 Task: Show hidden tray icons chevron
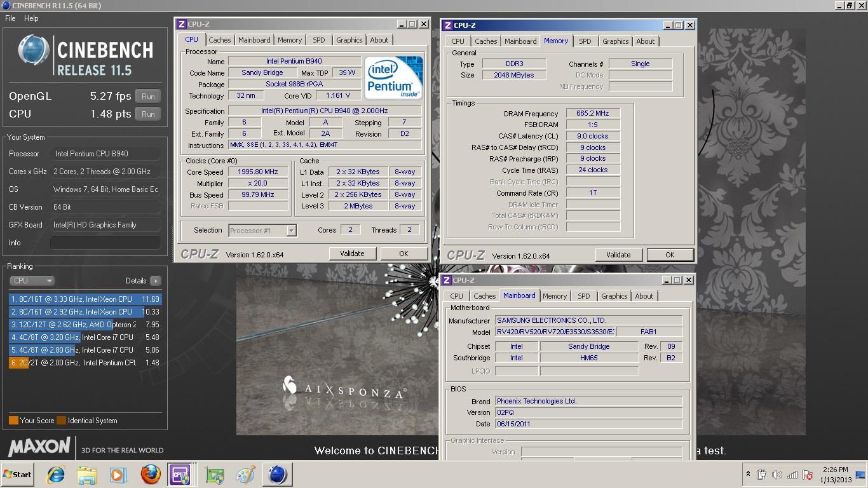[748, 475]
